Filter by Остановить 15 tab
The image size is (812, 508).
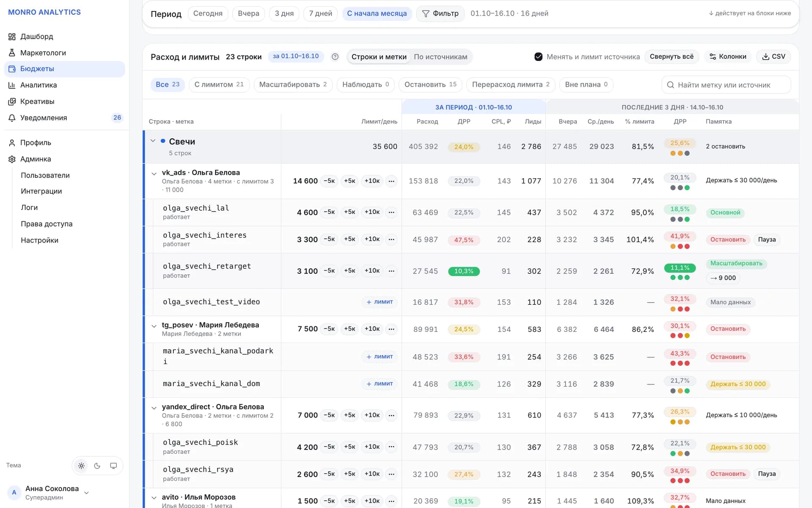click(x=431, y=85)
